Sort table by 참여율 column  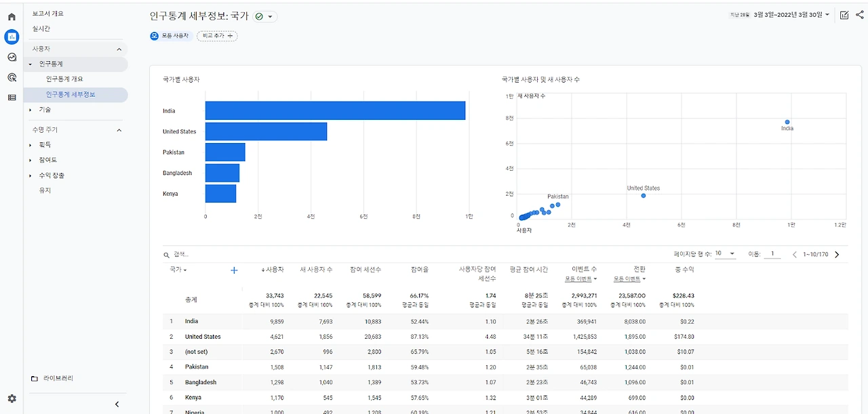[420, 270]
